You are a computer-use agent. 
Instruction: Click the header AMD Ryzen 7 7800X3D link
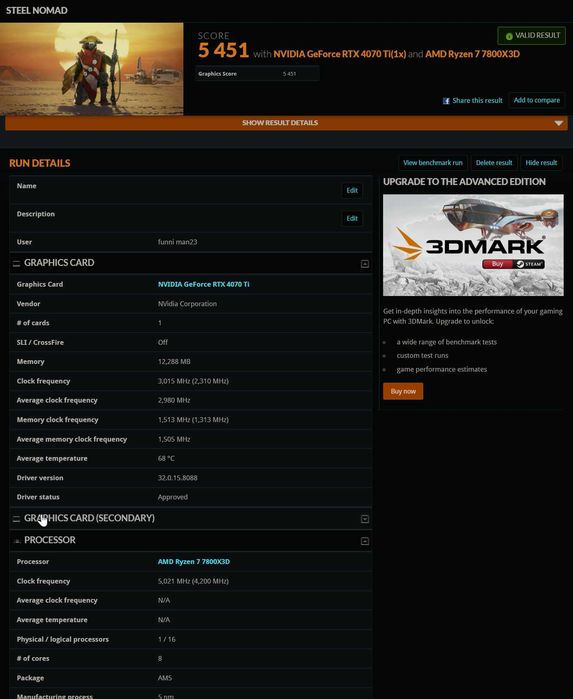[472, 54]
